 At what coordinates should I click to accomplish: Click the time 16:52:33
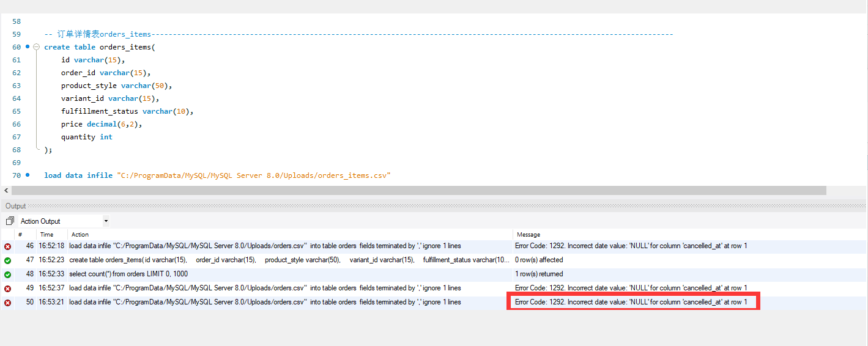pyautogui.click(x=52, y=274)
